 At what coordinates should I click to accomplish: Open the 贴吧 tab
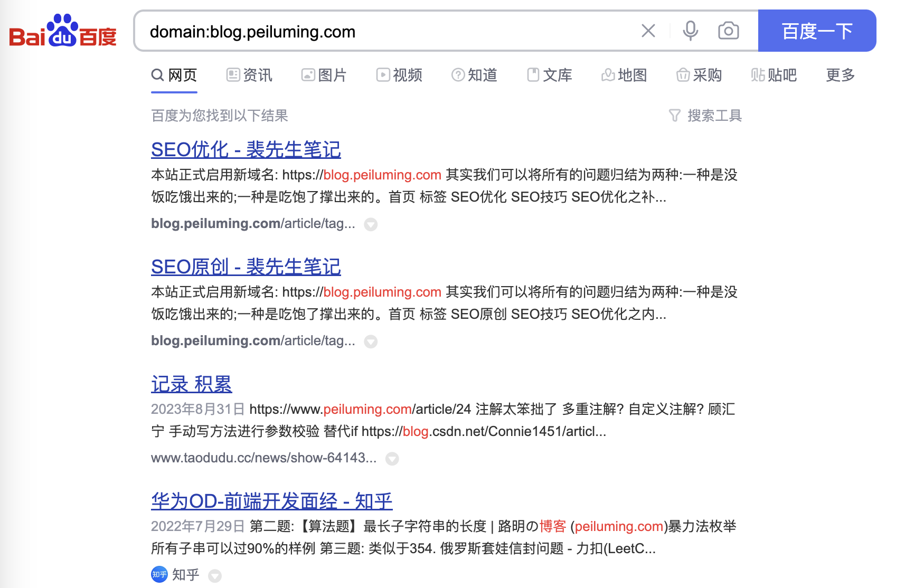tap(774, 75)
